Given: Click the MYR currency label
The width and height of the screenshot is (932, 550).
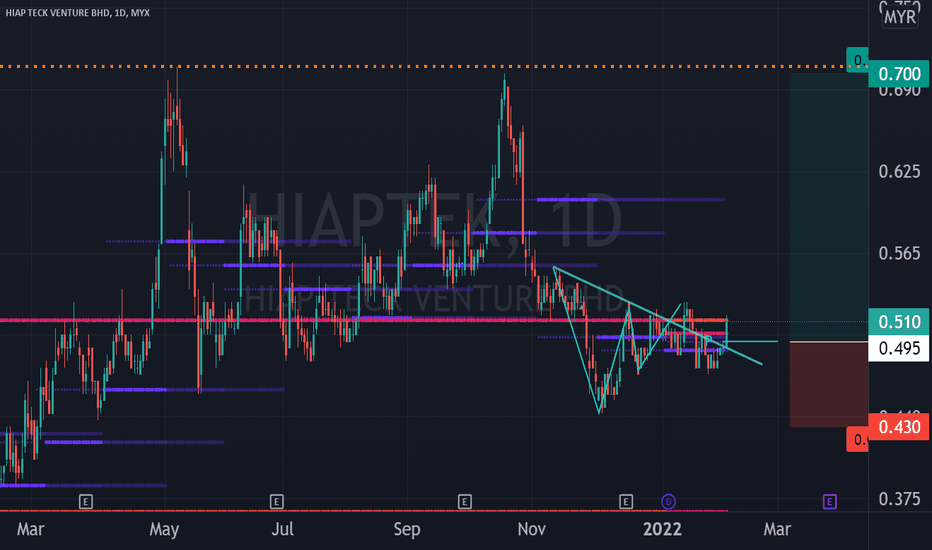Looking at the screenshot, I should 899,17.
